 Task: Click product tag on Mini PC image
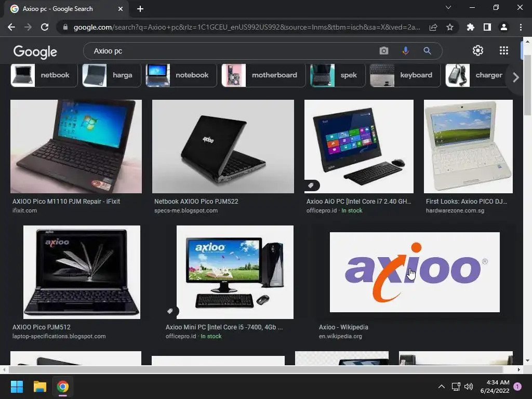(170, 311)
